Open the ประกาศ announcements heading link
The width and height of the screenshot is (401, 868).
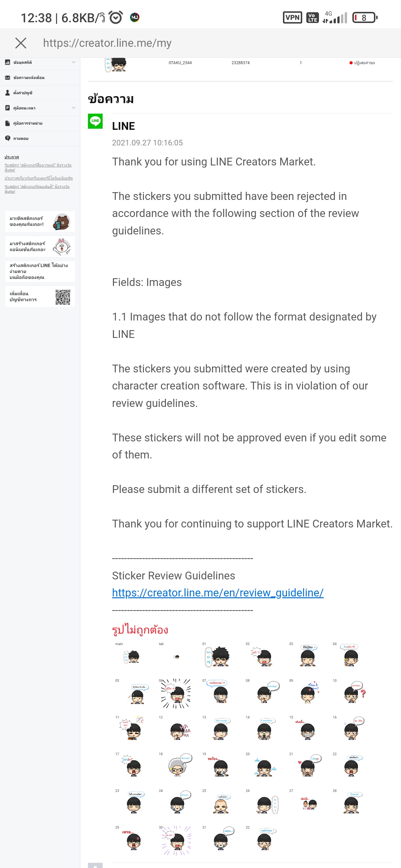click(x=12, y=157)
